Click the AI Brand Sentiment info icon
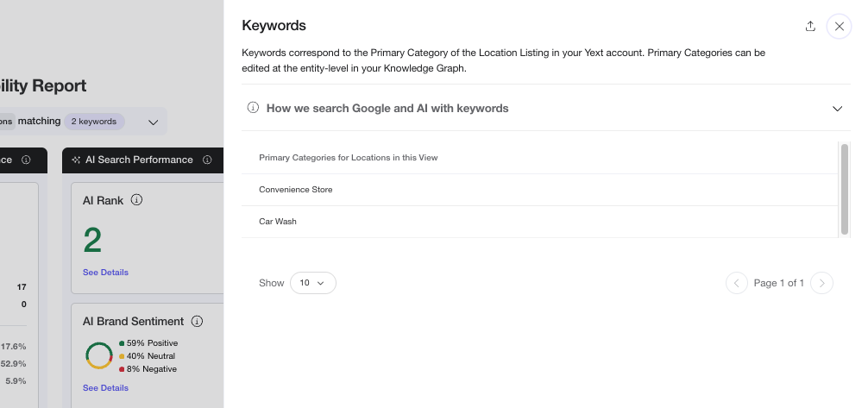 pyautogui.click(x=197, y=321)
